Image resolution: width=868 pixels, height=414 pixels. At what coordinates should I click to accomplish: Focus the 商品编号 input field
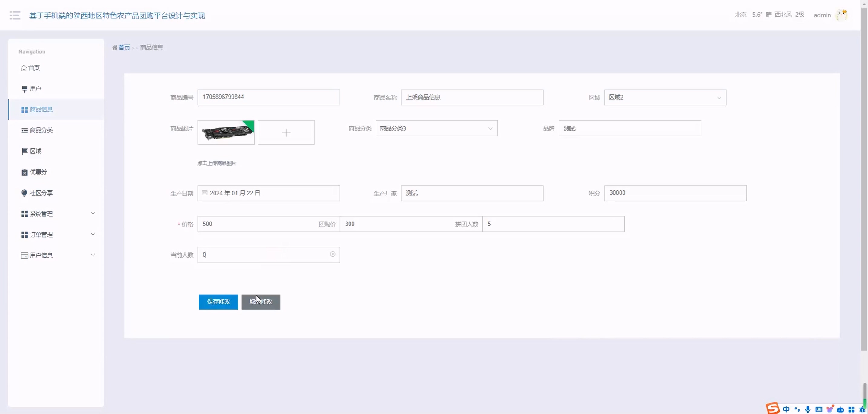268,97
